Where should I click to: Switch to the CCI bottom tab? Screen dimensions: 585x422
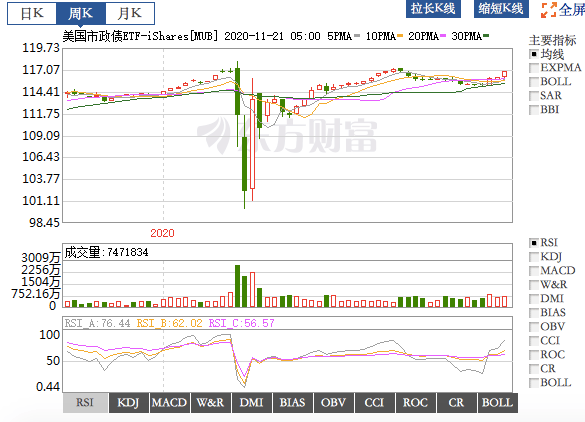pos(374,403)
